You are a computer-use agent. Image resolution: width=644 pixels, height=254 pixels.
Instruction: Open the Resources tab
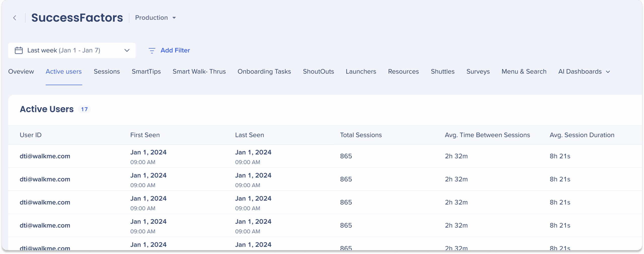pos(403,72)
